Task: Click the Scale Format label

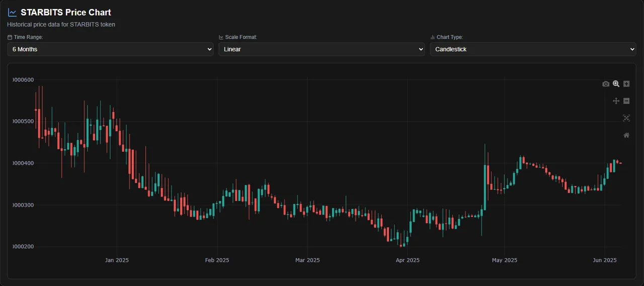Action: pyautogui.click(x=241, y=37)
